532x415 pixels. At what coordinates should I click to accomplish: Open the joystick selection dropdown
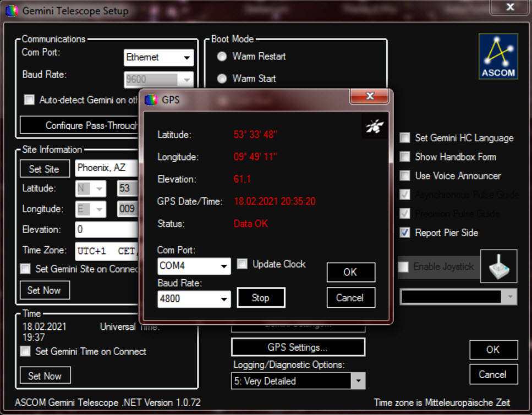point(510,297)
